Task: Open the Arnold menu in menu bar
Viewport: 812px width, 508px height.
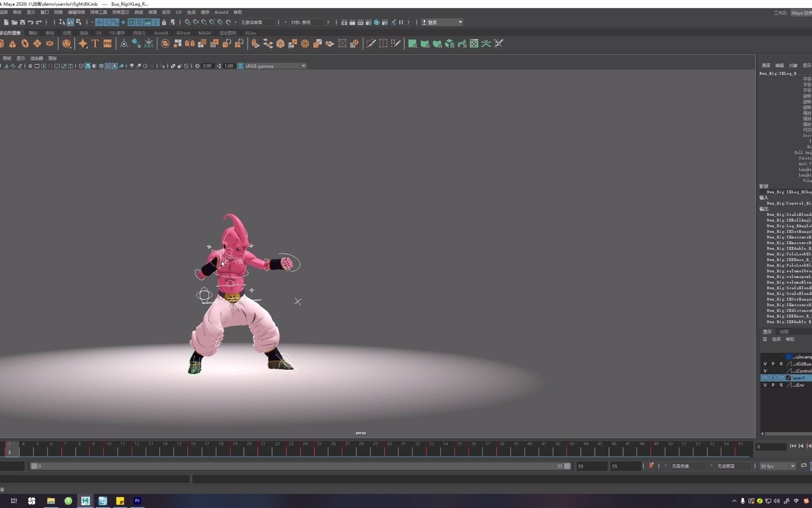Action: pyautogui.click(x=221, y=12)
